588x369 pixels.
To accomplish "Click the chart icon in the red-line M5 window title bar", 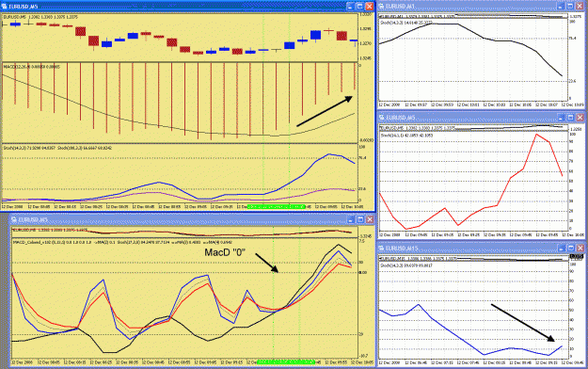I will coord(382,118).
